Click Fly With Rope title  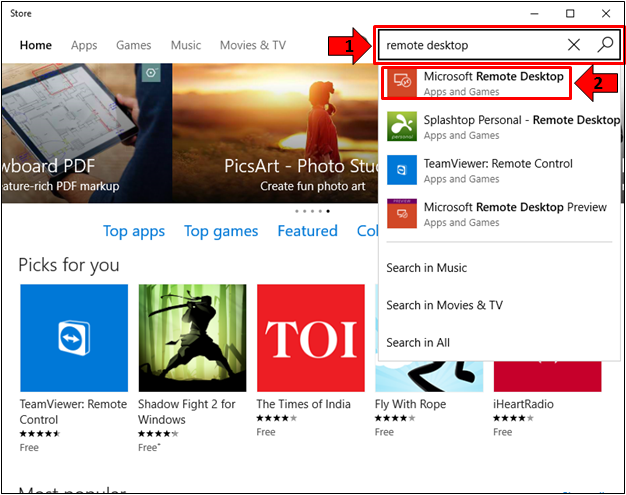tap(410, 404)
